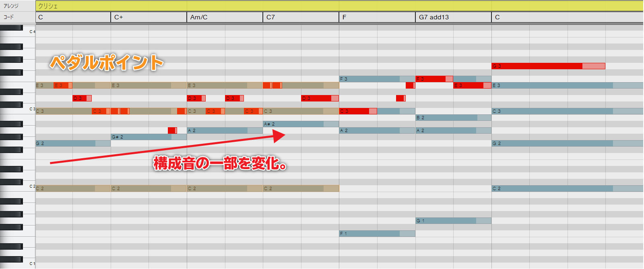Select the red D3 note in the first C bar

pos(82,98)
